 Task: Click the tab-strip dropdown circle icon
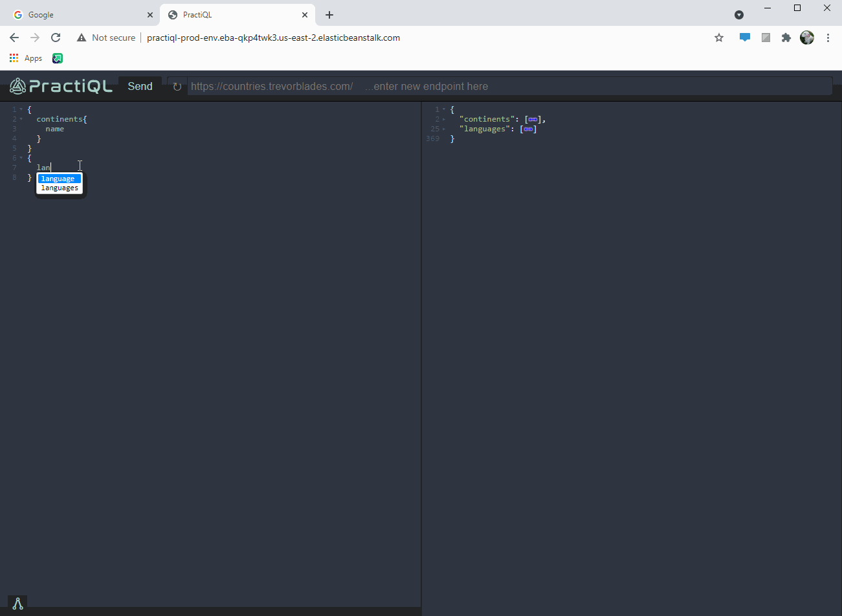tap(739, 15)
